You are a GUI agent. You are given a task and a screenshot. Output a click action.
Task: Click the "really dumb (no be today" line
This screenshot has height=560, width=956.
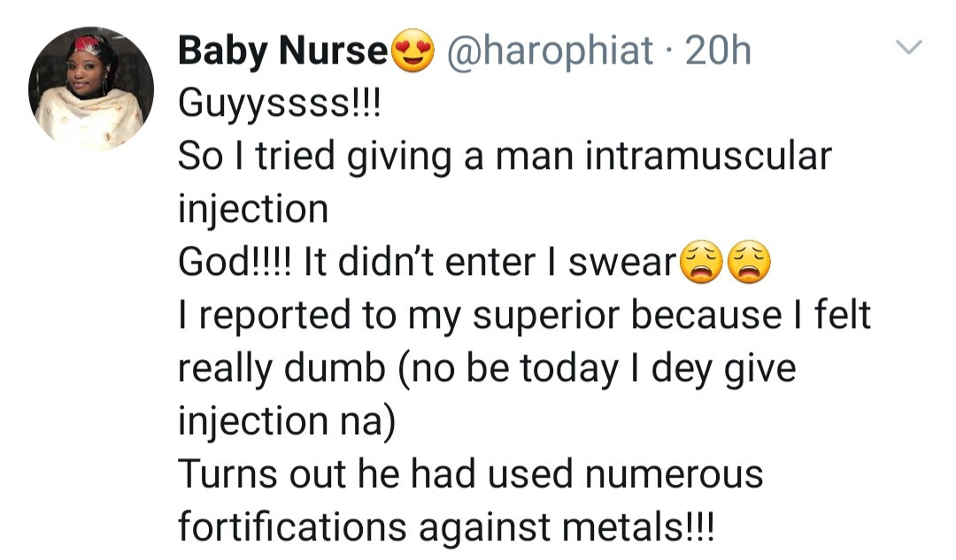pos(487,370)
